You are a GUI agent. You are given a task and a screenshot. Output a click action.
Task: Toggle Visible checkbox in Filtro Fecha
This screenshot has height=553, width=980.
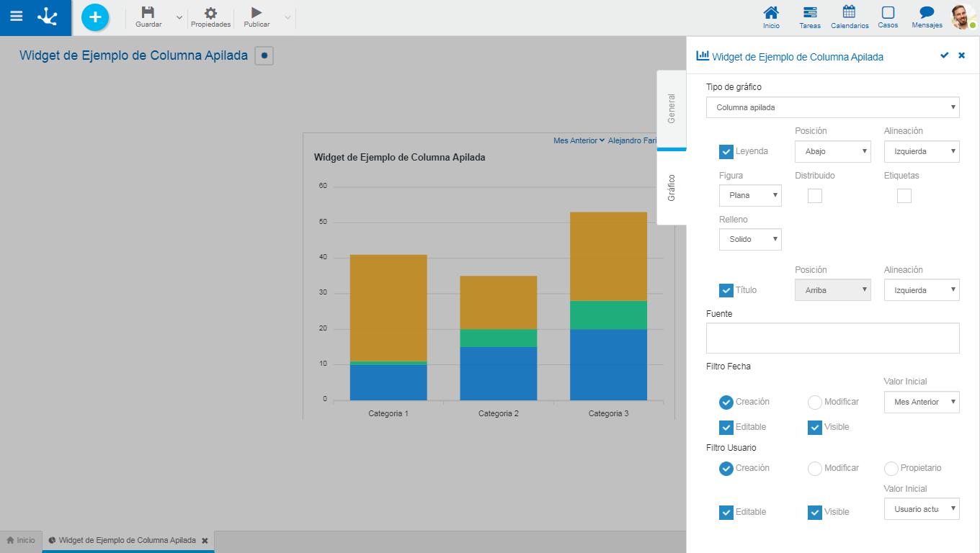[x=815, y=428]
